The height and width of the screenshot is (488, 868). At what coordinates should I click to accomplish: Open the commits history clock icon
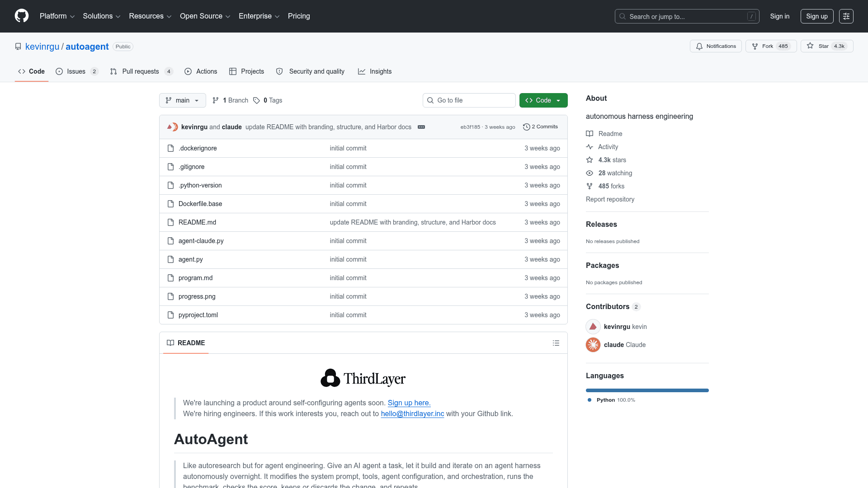click(526, 127)
